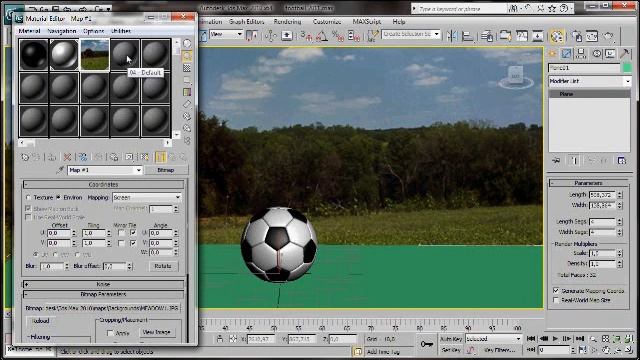
Task: Open Material Editor highlighted icon in main toolbar
Action: [x=557, y=36]
